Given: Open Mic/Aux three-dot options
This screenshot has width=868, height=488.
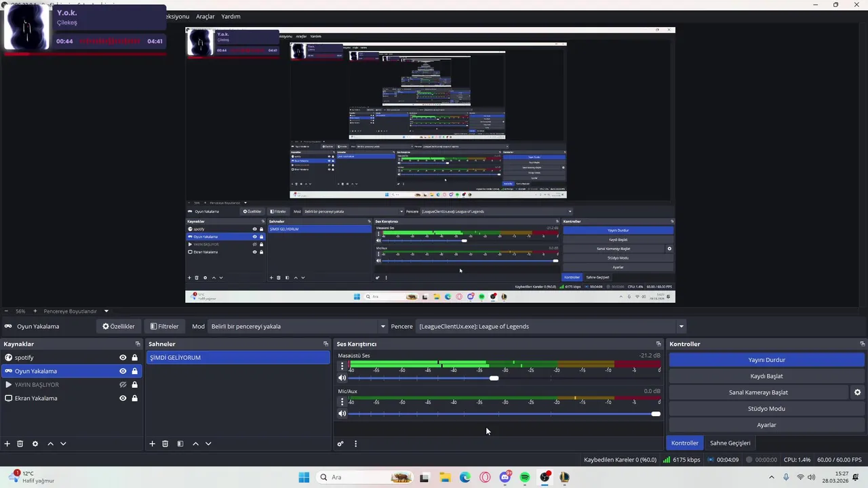Looking at the screenshot, I should (342, 401).
